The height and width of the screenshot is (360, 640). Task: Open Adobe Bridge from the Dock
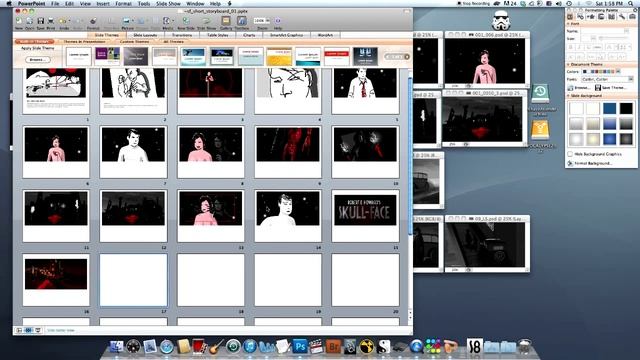tap(333, 347)
